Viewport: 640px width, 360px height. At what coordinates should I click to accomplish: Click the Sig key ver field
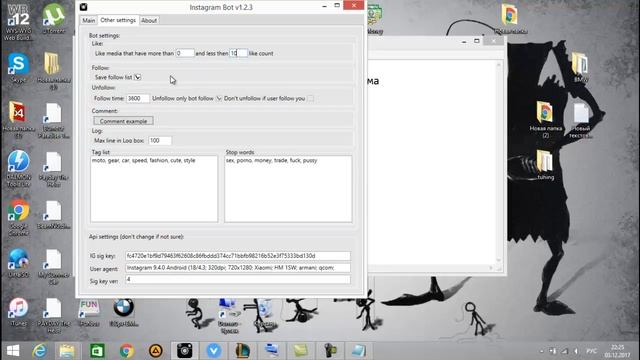pyautogui.click(x=238, y=280)
